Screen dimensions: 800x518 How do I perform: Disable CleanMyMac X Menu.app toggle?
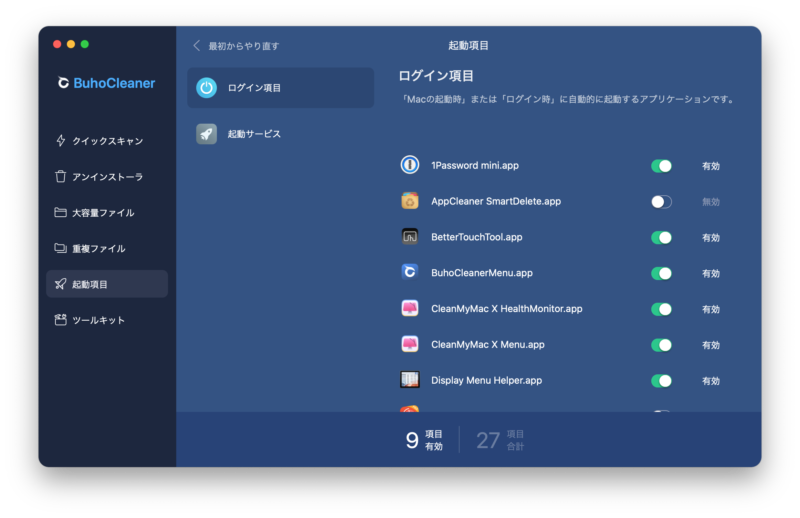pos(661,345)
